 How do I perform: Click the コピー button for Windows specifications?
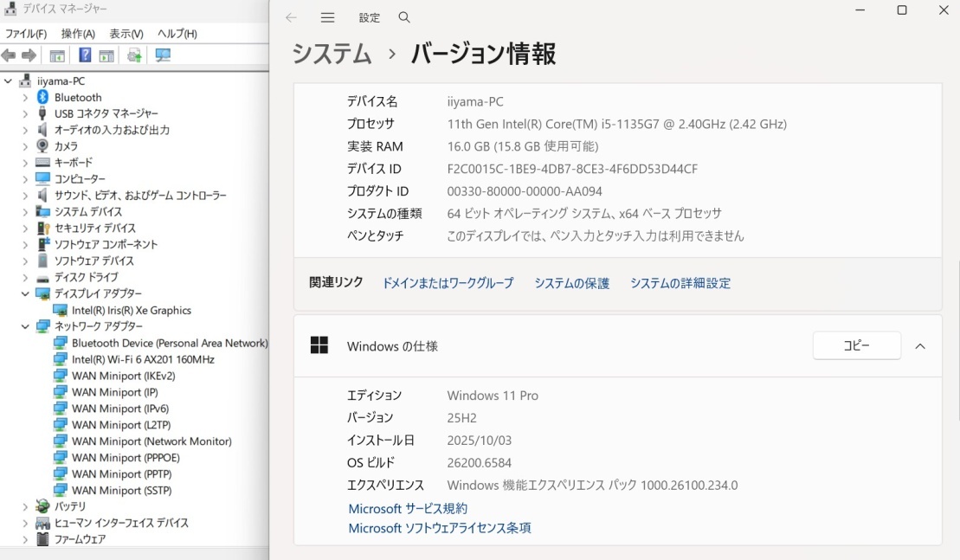coord(856,345)
